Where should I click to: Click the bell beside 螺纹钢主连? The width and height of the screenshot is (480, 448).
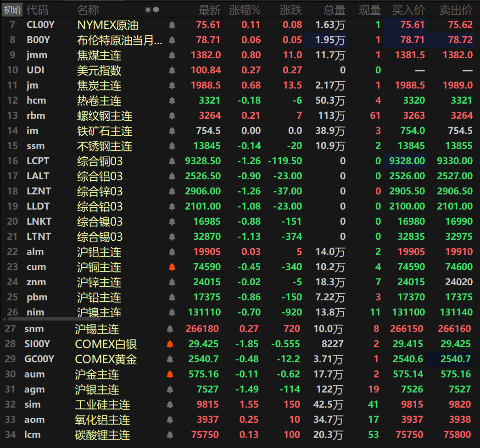pos(172,116)
